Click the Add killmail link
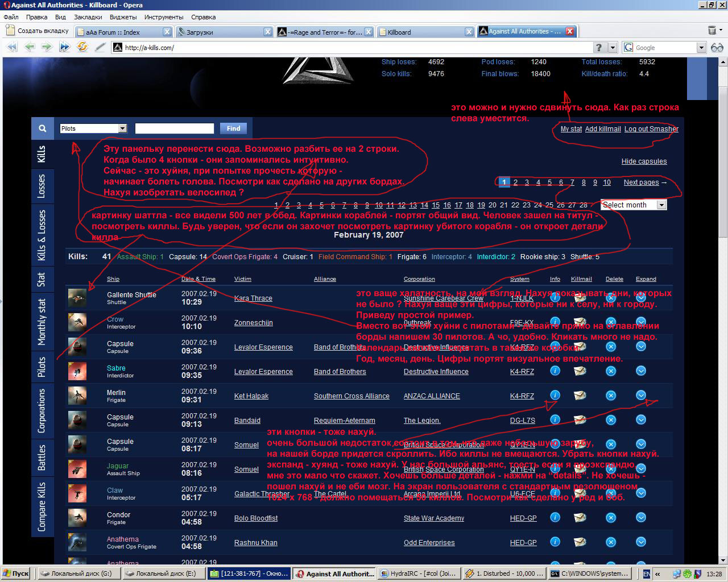This screenshot has width=728, height=582. pyautogui.click(x=603, y=129)
